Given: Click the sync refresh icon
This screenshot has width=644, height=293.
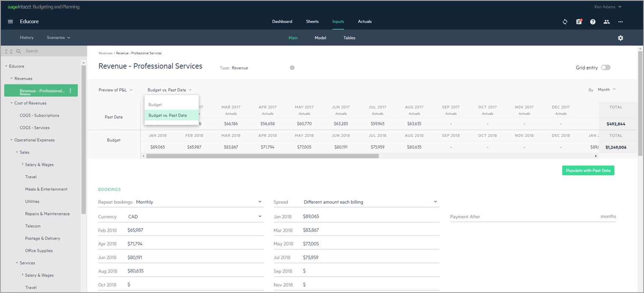Looking at the screenshot, I should click(565, 22).
